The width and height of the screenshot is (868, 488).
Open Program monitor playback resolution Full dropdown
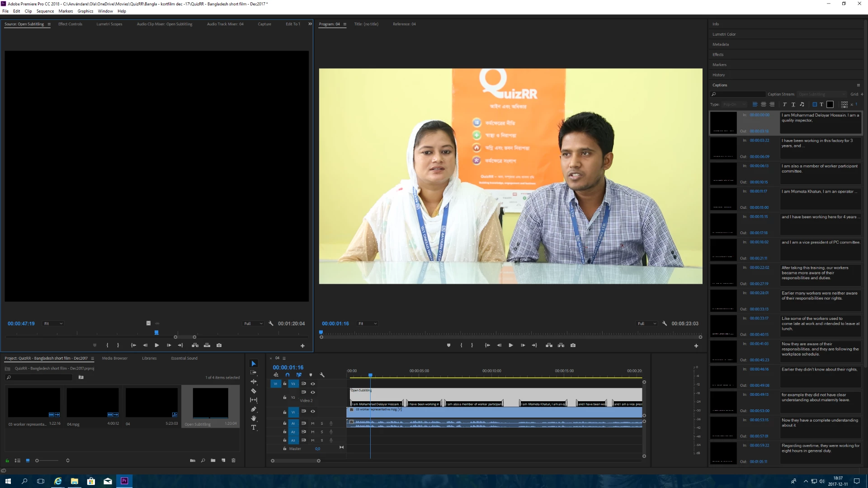point(647,324)
